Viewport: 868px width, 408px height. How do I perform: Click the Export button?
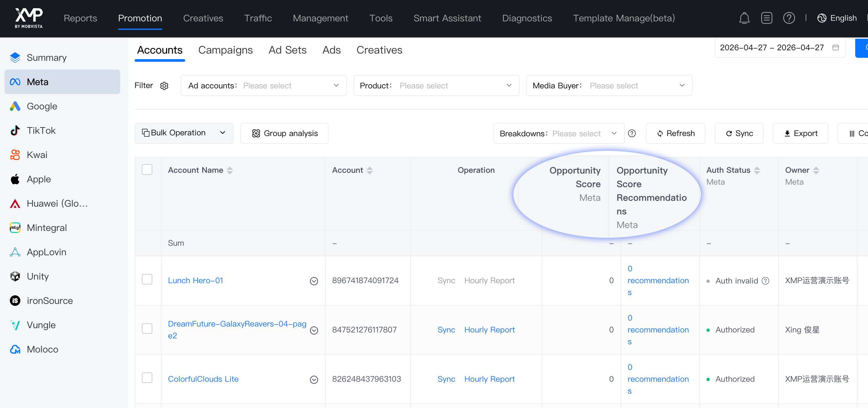[800, 133]
